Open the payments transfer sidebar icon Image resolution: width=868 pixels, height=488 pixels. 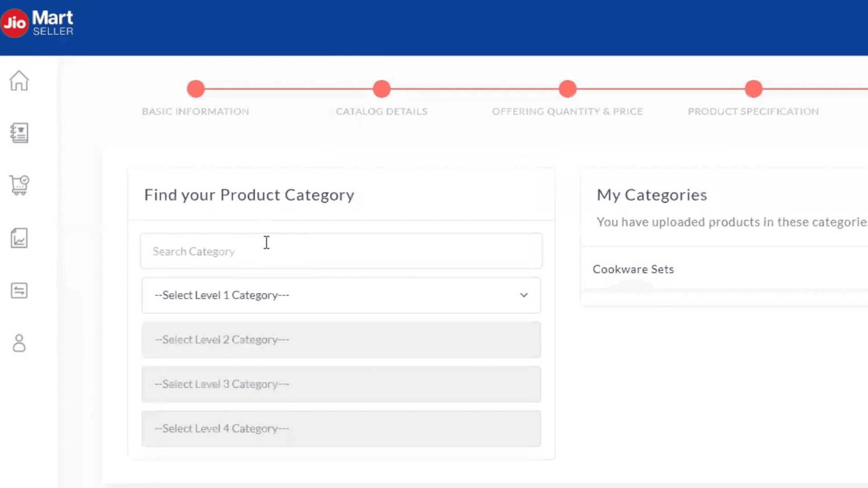tap(19, 291)
